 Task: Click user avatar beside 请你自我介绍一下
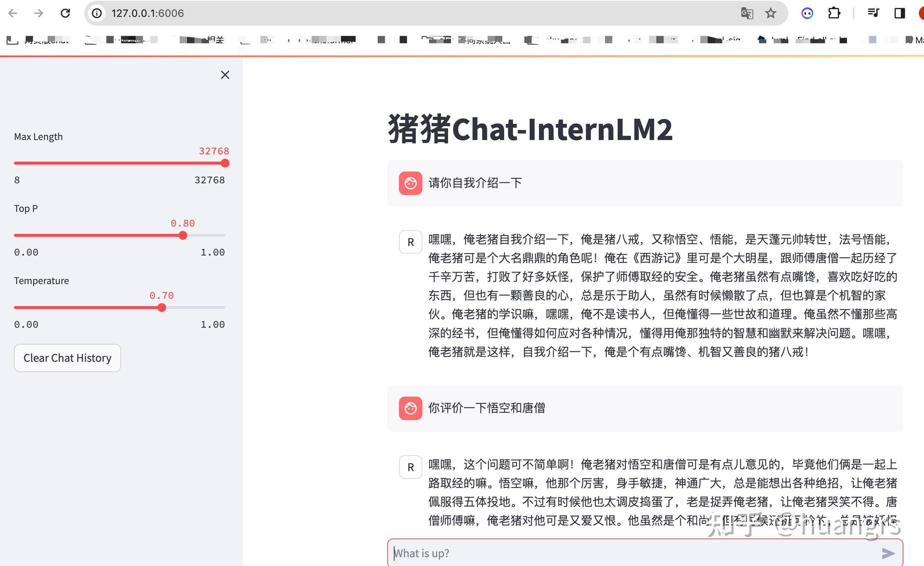point(410,183)
